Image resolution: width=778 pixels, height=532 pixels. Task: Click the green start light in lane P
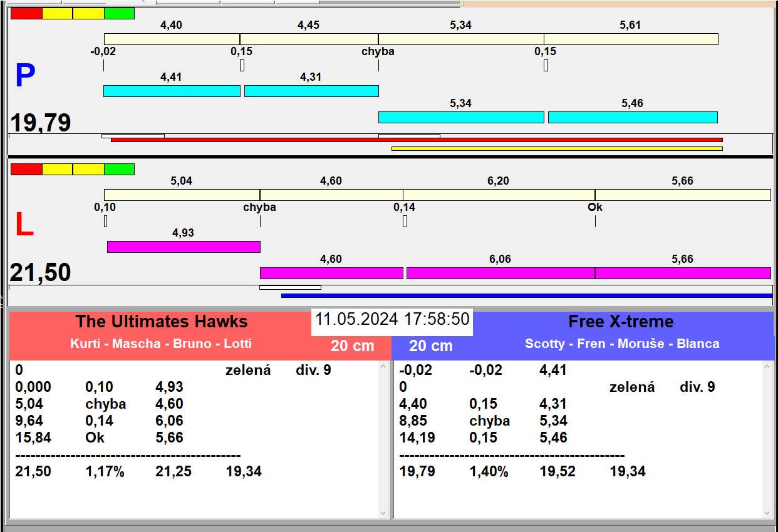119,13
